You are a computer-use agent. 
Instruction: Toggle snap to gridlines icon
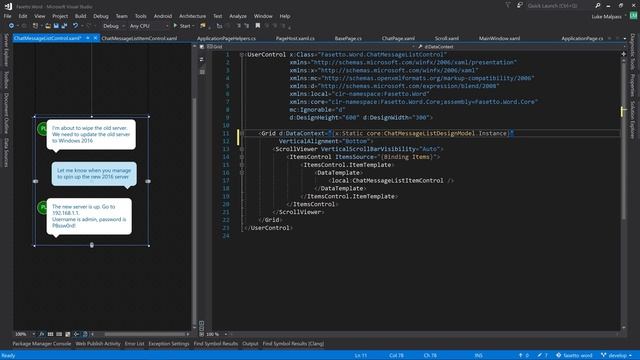[x=59, y=334]
